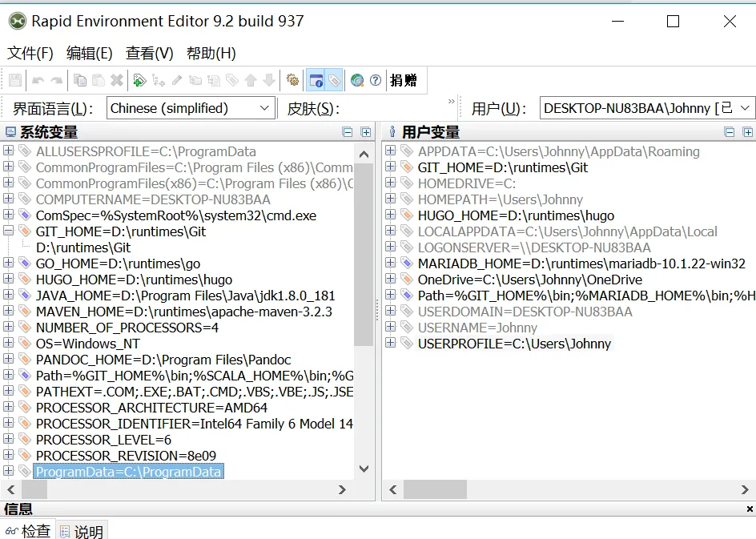The width and height of the screenshot is (756, 539).
Task: Click the user variables horizontal scrollbar thumb
Action: click(435, 489)
